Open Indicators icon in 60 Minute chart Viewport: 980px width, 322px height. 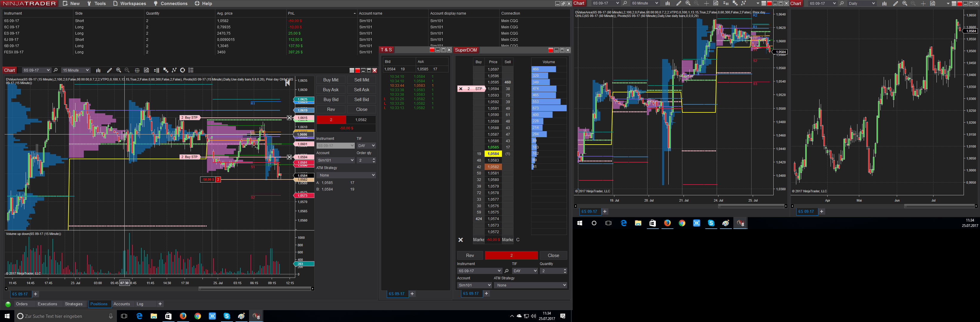click(735, 3)
